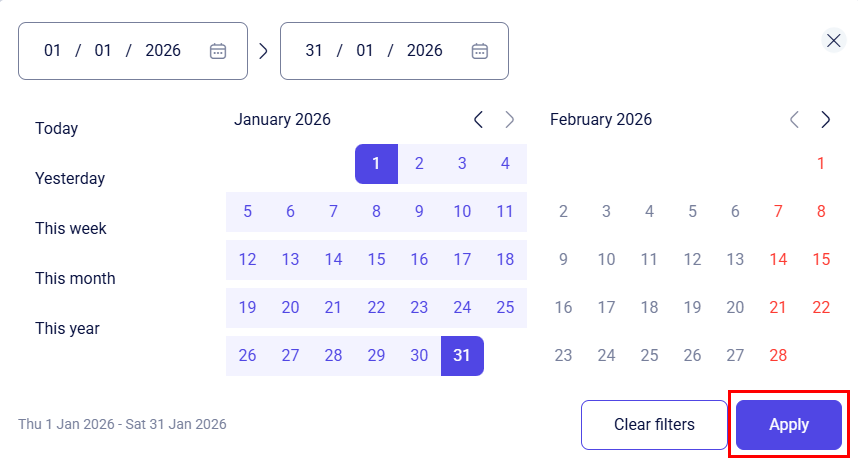Open the start date calendar icon
The width and height of the screenshot is (858, 468).
pos(218,51)
